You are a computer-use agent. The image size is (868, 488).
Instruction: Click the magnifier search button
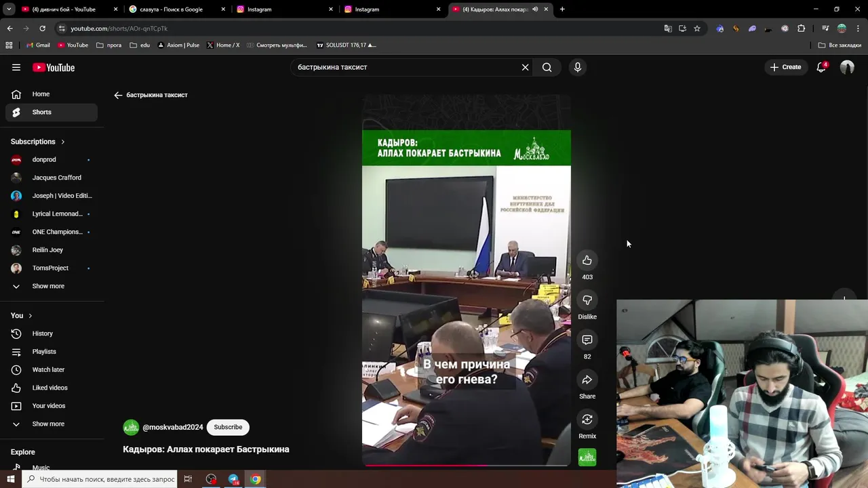(547, 67)
